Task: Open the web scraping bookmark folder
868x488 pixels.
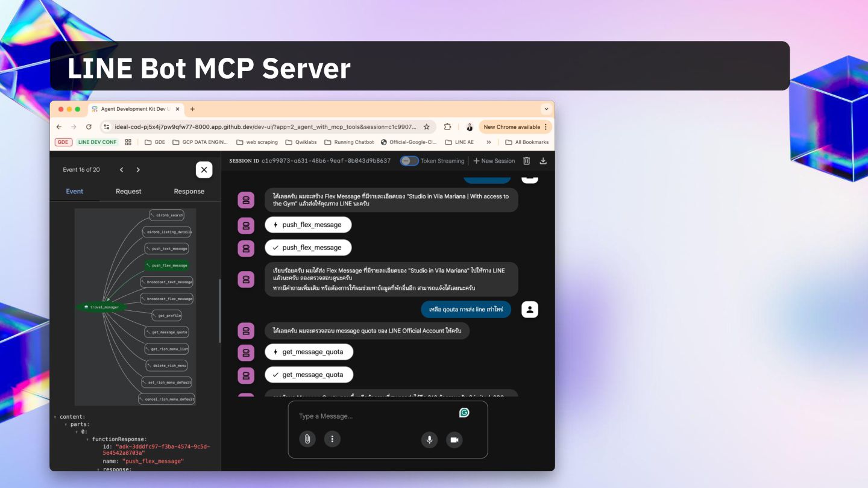Action: 257,142
